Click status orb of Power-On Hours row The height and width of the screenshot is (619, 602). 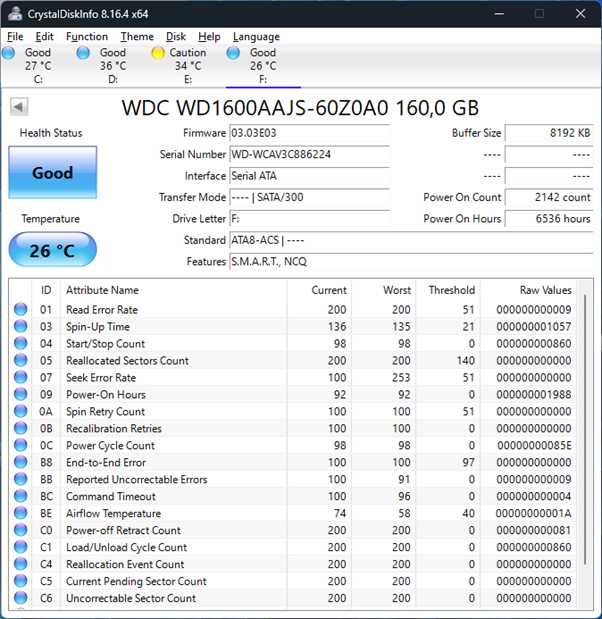pos(21,394)
